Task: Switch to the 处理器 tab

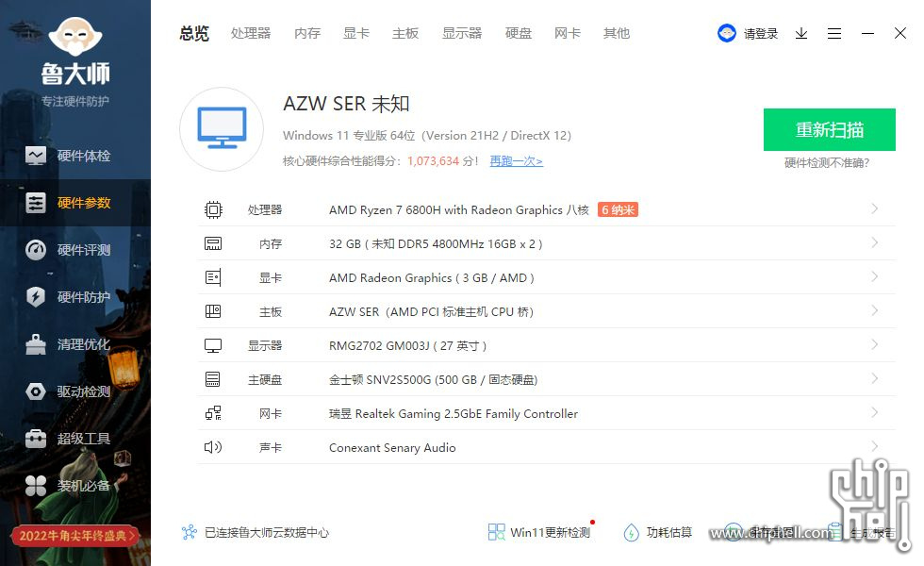Action: (251, 34)
